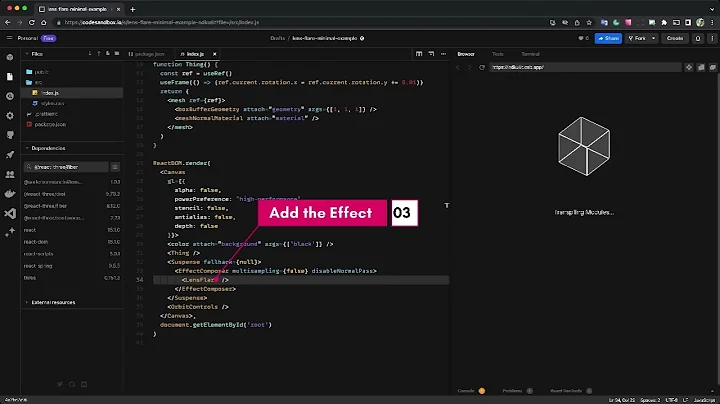Collapse the src folder

point(35,82)
